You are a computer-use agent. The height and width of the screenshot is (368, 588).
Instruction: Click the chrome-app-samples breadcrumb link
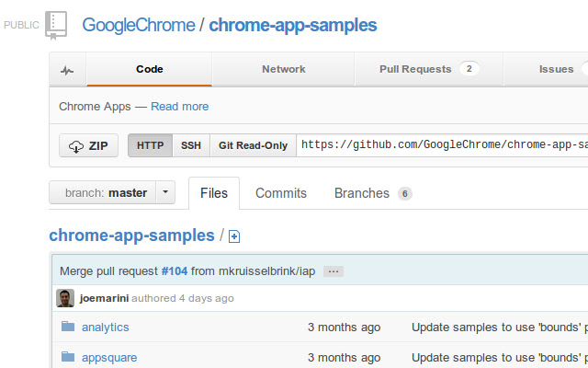[x=131, y=236]
